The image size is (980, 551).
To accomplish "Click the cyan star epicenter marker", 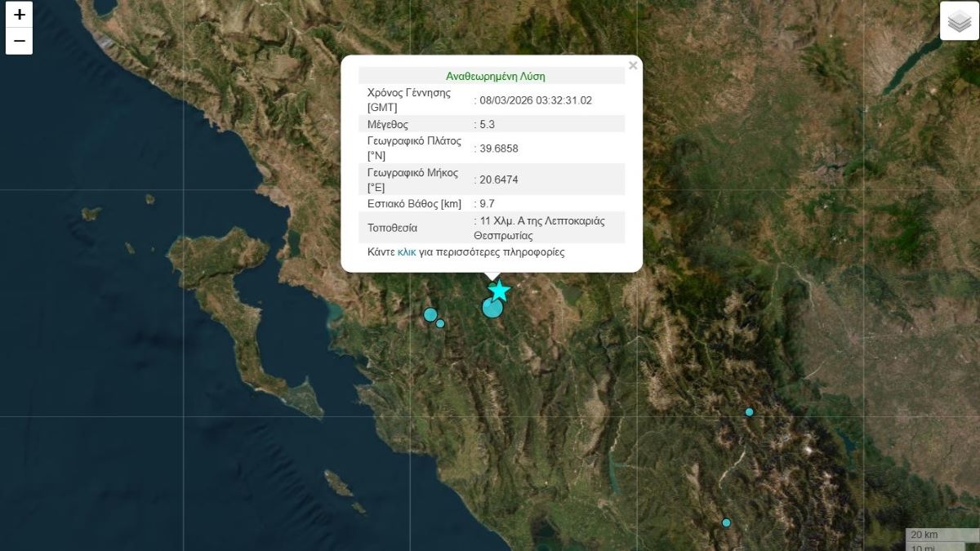I will [498, 291].
